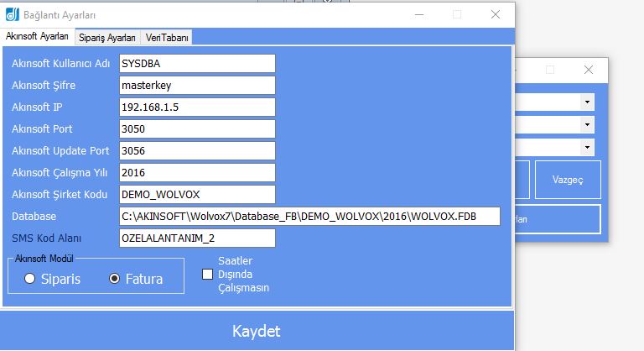Viewport: 644px width, 351px height.
Task: Click the Database path field
Action: 309,217
